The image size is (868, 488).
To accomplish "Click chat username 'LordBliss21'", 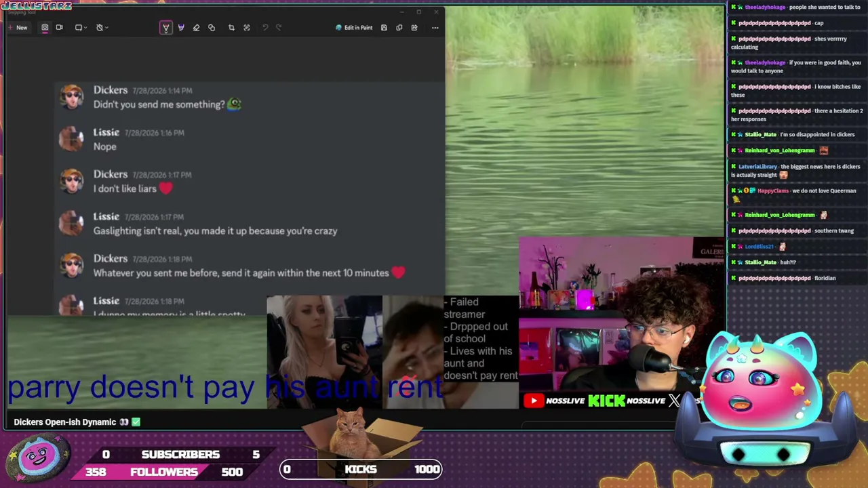I will [759, 247].
